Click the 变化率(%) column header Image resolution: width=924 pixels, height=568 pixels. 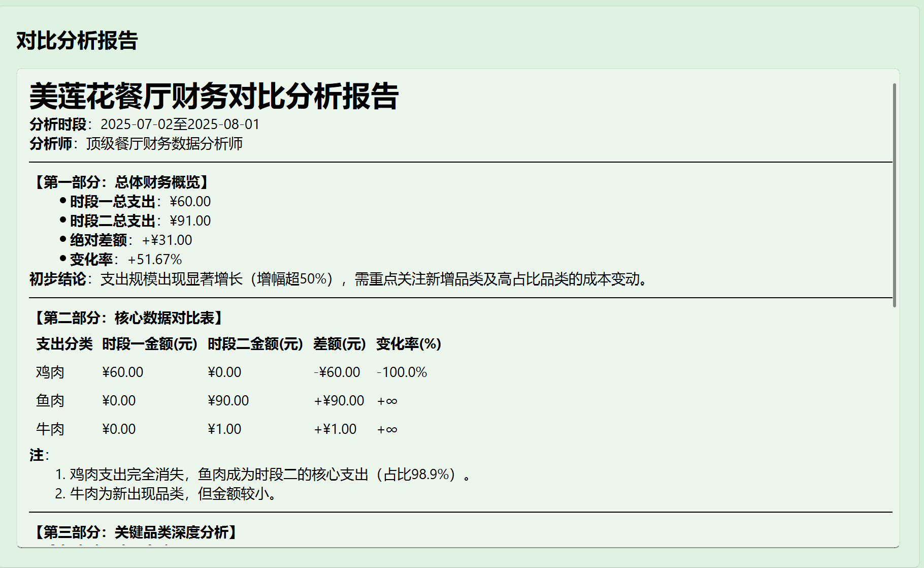409,344
